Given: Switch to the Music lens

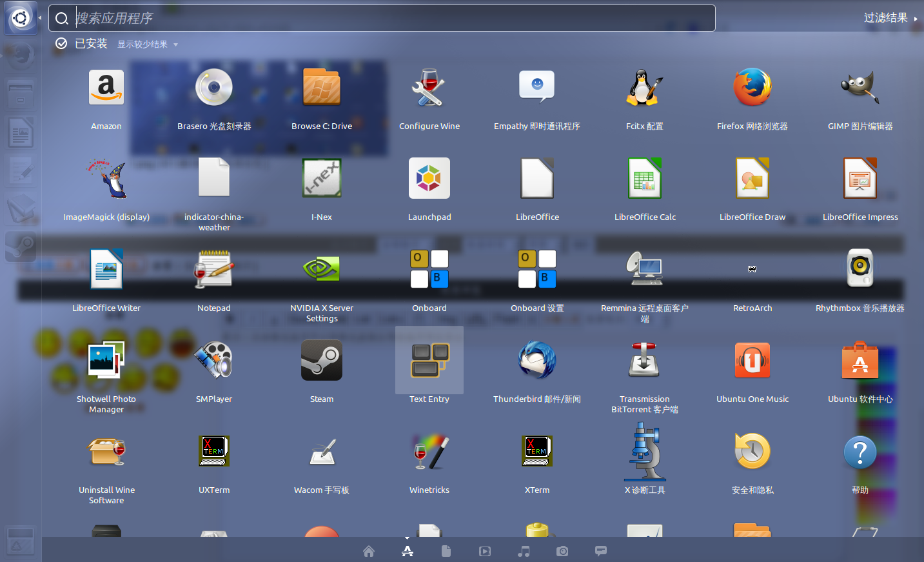Looking at the screenshot, I should pyautogui.click(x=524, y=551).
